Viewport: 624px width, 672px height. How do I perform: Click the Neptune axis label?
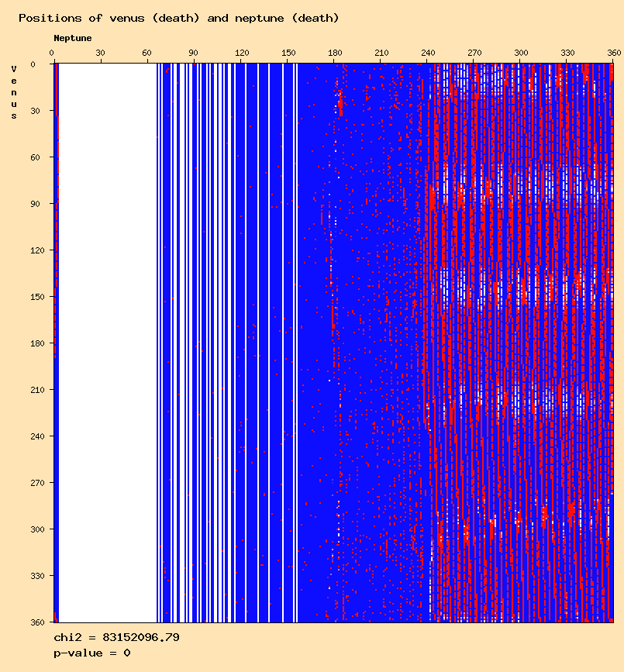[72, 38]
